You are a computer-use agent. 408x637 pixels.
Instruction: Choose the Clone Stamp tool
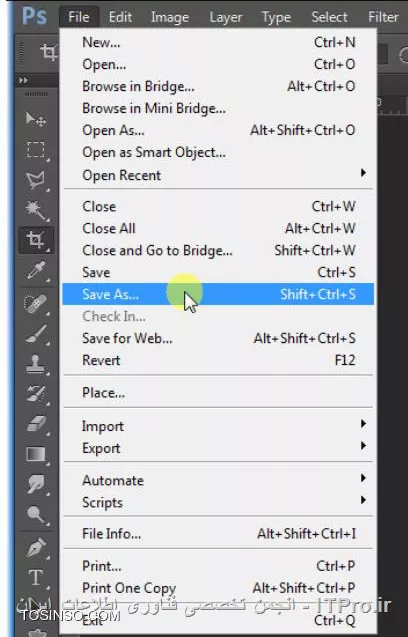(36, 364)
